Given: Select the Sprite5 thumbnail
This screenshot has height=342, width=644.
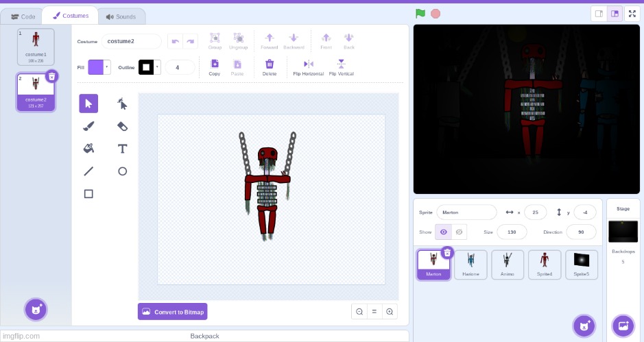Looking at the screenshot, I should click(581, 265).
